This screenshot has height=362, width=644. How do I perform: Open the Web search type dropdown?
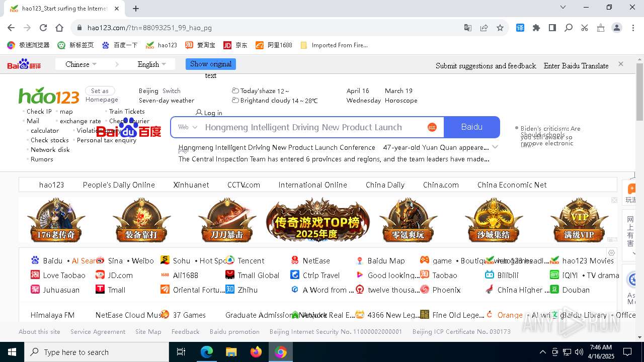click(188, 127)
